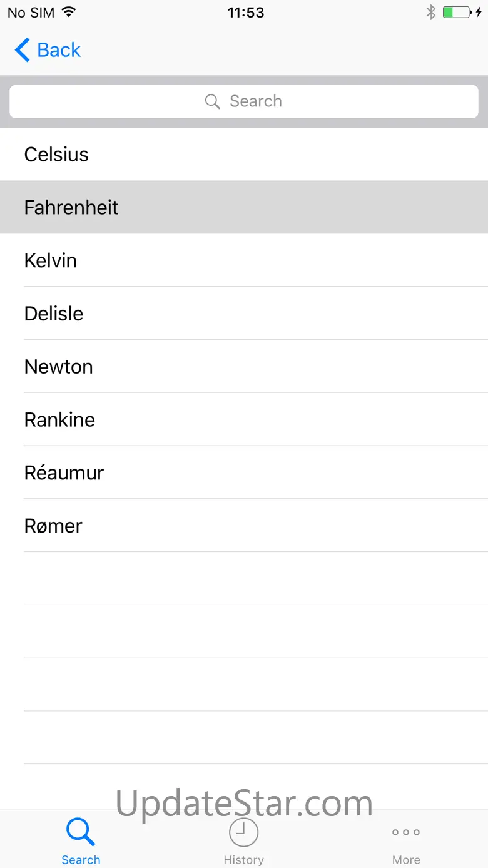Viewport: 488px width, 868px height.
Task: Open the More tab label
Action: tap(406, 860)
